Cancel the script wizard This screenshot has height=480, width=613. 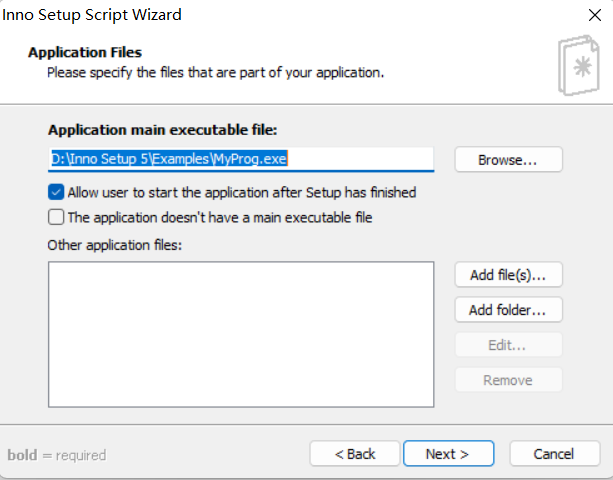click(x=554, y=454)
